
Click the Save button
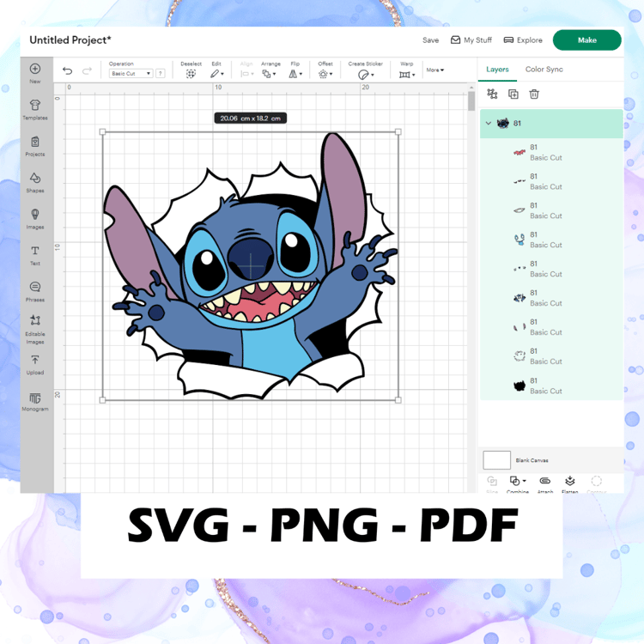430,40
